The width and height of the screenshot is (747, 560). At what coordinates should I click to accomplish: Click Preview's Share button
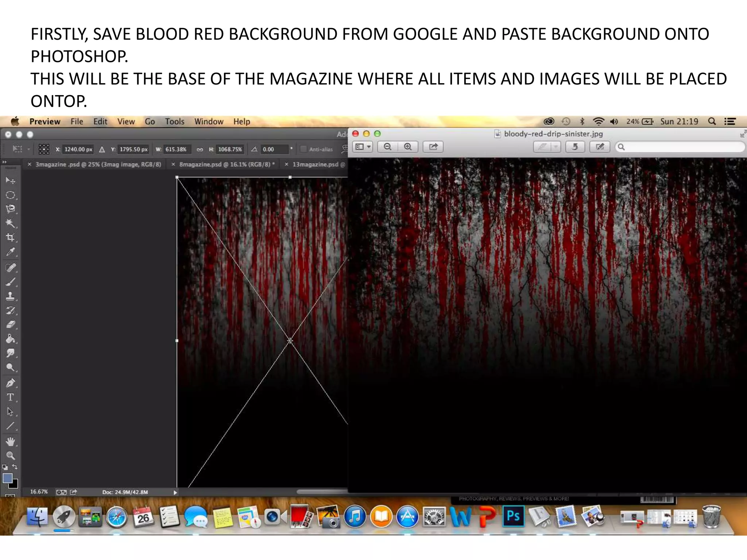(x=433, y=147)
